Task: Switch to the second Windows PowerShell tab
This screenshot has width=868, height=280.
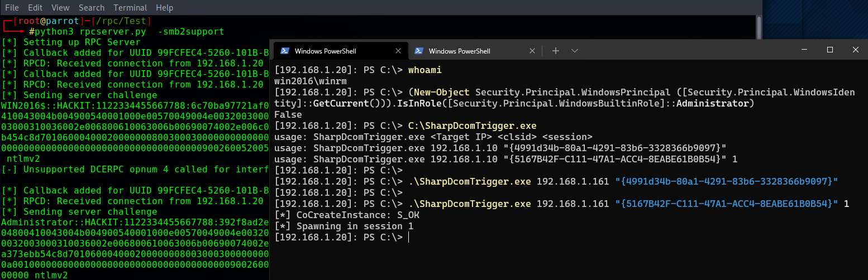Action: (475, 51)
